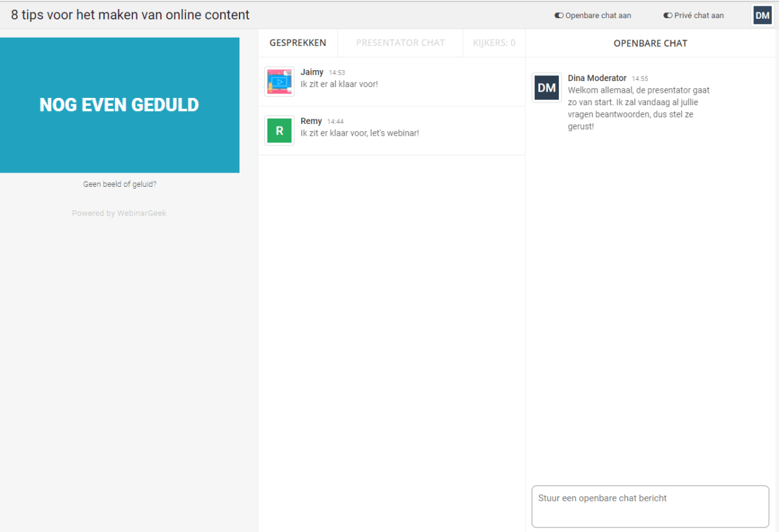The image size is (779, 532).
Task: Click Jaimy's pink video avatar
Action: pos(279,82)
